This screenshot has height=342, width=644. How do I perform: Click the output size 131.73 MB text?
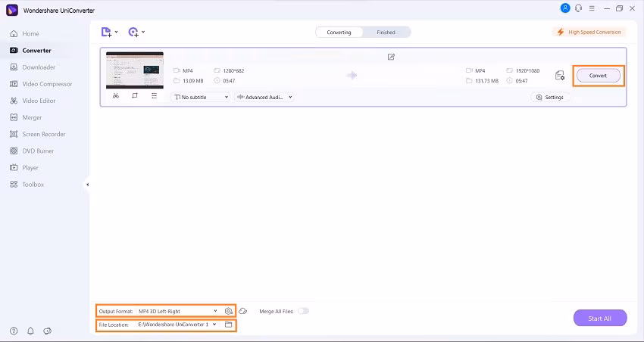[x=486, y=81]
